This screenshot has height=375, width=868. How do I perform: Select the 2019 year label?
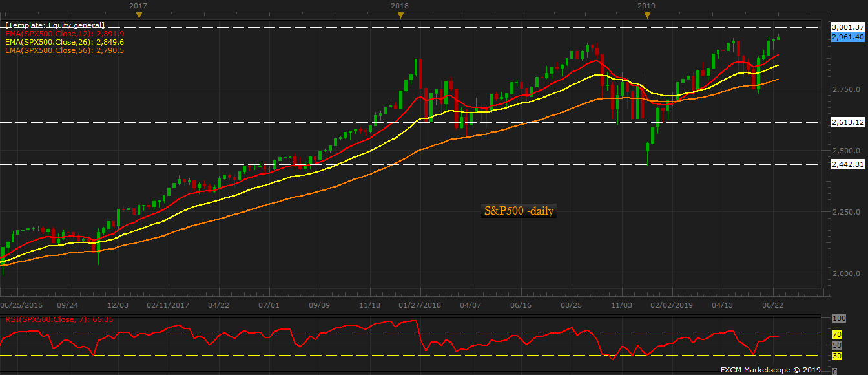coord(647,5)
